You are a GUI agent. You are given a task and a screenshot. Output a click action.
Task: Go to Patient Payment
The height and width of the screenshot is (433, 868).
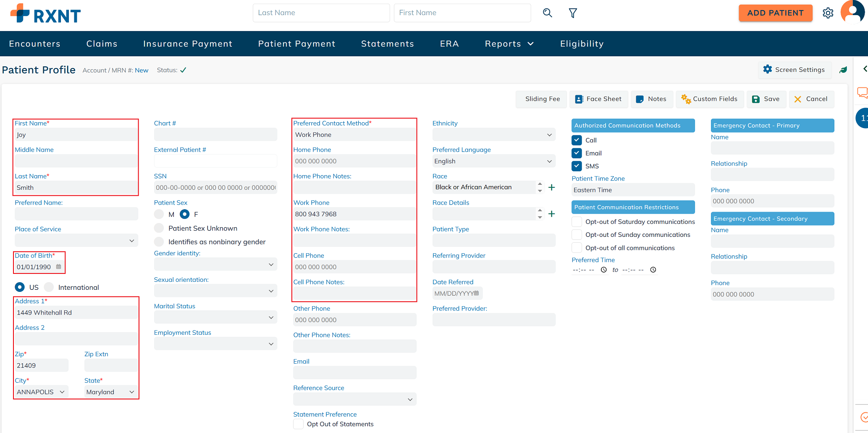tap(297, 44)
